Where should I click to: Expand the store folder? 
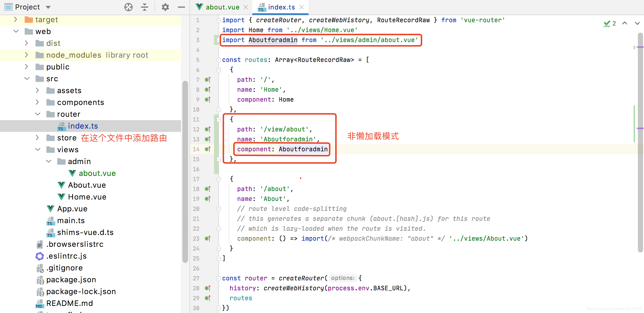(x=38, y=138)
